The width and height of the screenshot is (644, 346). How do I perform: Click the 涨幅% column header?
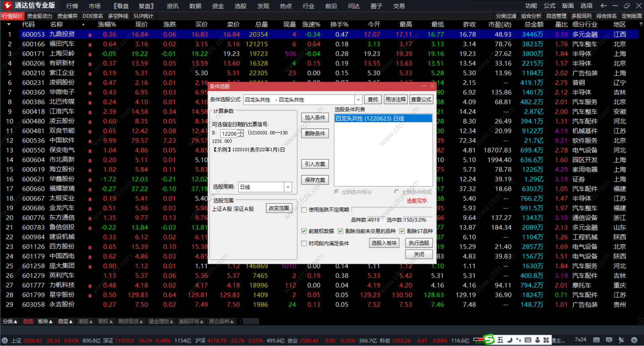(107, 24)
